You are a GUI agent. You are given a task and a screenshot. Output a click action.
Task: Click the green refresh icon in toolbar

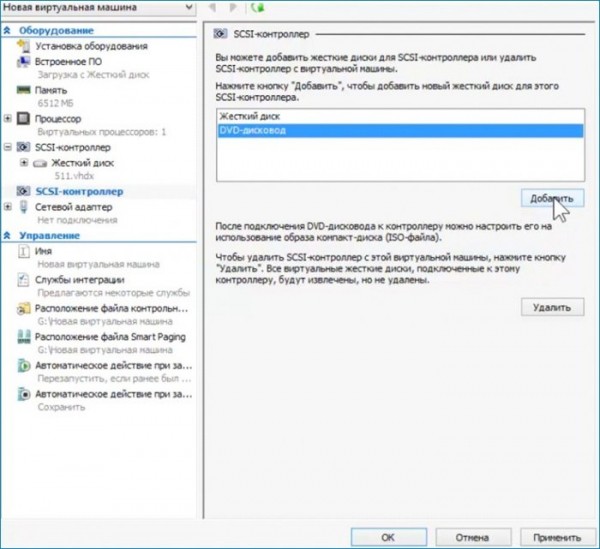coord(258,7)
